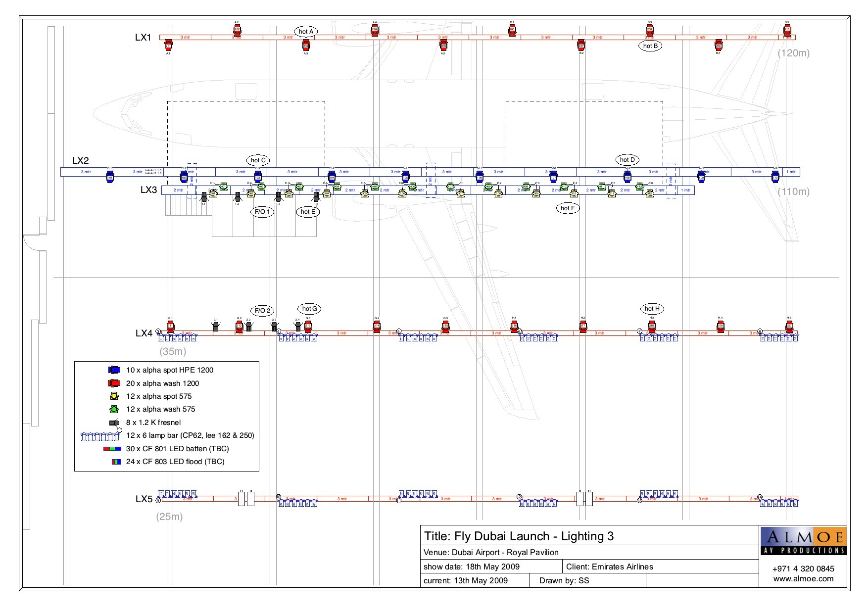Click blue spot fixture 102 on LX2
868x613 pixels.
184,177
